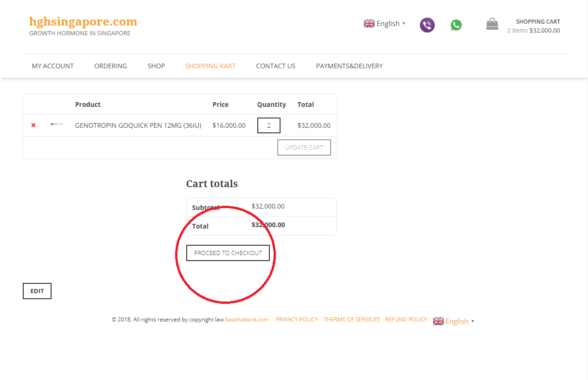Screen dimensions: 588x380
Task: Click the hghsingapore.com site logo
Action: coord(83,21)
